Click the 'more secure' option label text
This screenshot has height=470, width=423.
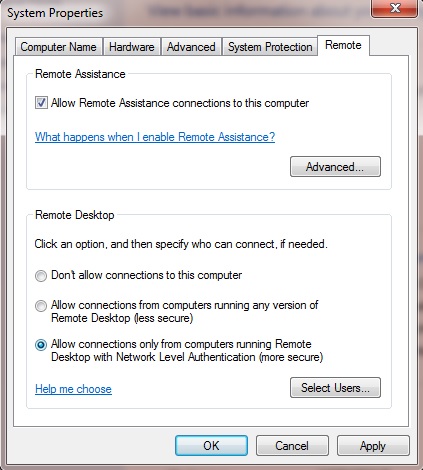[x=187, y=350]
